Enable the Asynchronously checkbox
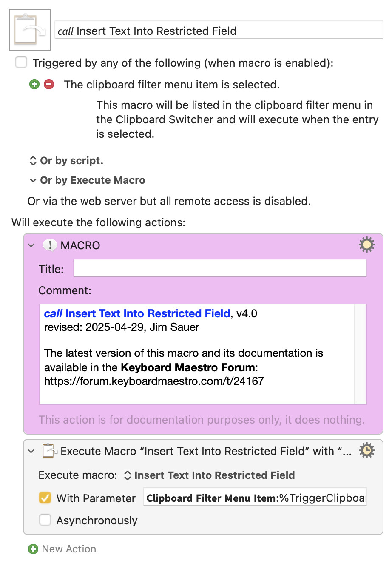Viewport: 392px width, 563px height. tap(45, 520)
